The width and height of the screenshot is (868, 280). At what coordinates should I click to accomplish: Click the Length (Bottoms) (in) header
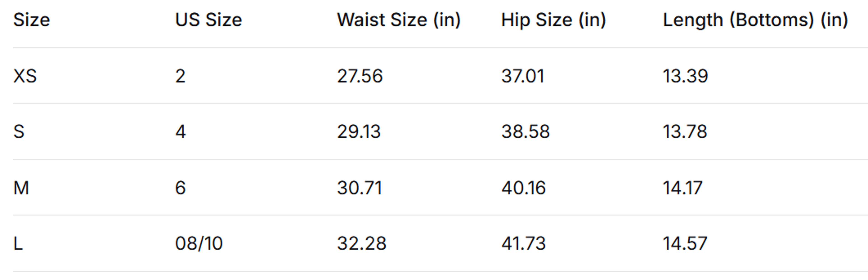pyautogui.click(x=756, y=20)
